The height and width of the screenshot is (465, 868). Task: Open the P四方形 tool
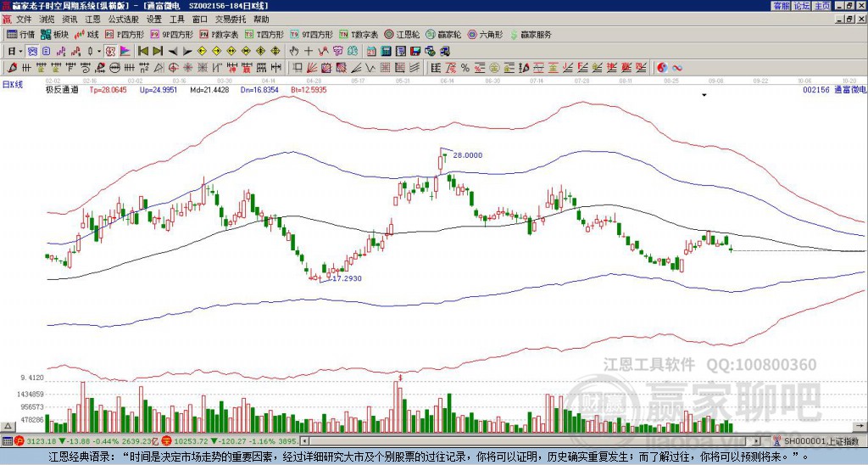[x=125, y=34]
